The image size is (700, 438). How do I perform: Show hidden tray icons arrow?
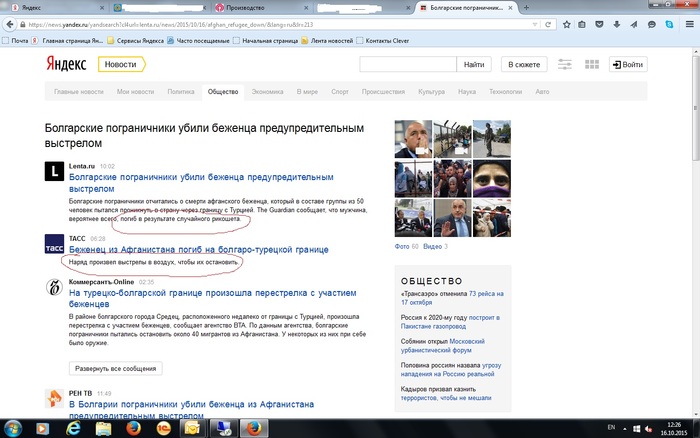tap(625, 429)
